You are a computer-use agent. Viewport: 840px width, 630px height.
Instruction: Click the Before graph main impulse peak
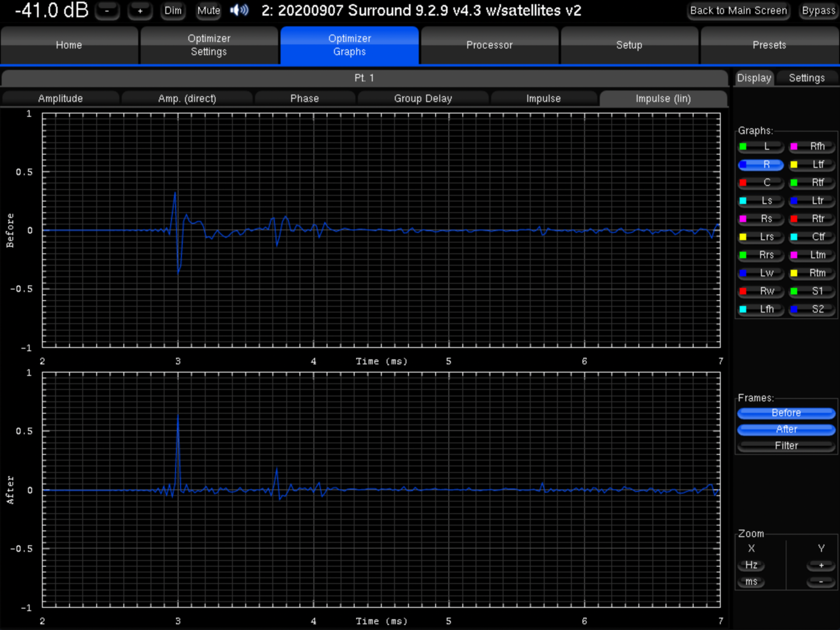(x=175, y=193)
